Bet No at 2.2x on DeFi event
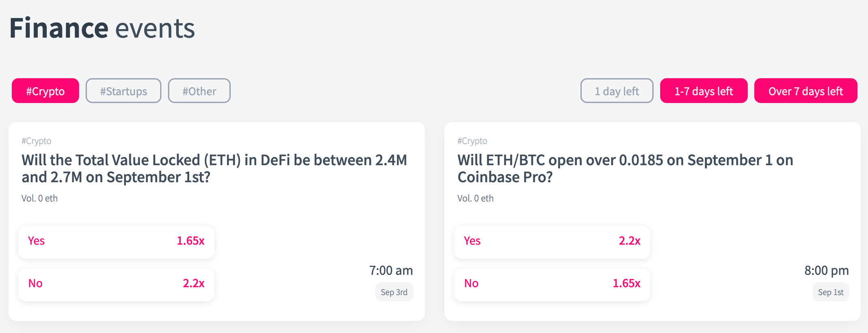Image resolution: width=868 pixels, height=333 pixels. [116, 285]
